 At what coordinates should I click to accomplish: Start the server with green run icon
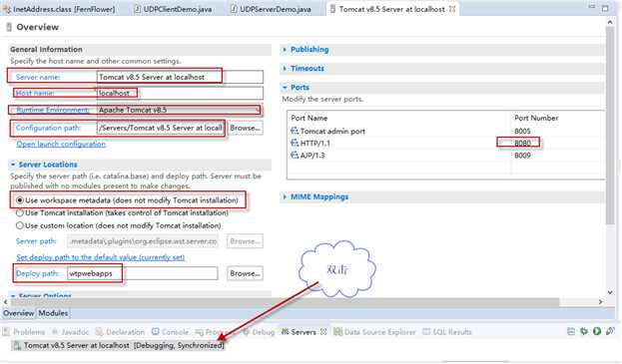(597, 331)
